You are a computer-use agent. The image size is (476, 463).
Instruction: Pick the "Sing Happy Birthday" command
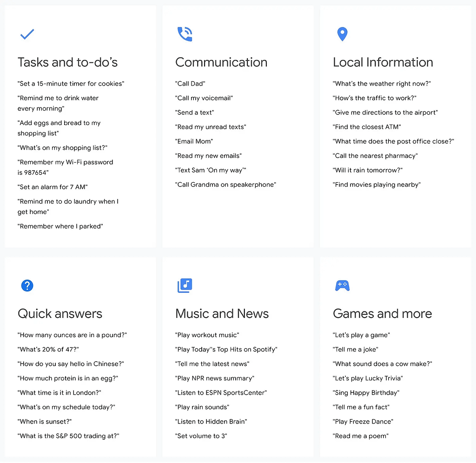pos(366,393)
